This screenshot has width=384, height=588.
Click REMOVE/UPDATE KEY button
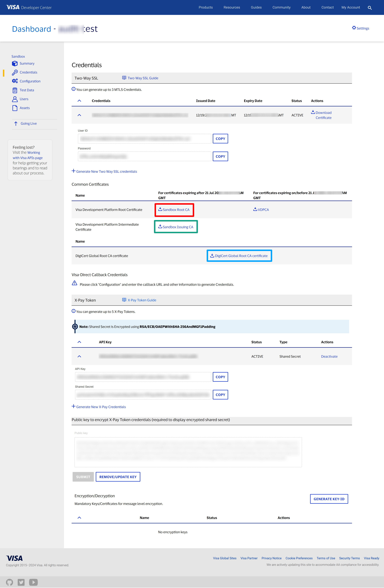pyautogui.click(x=118, y=477)
